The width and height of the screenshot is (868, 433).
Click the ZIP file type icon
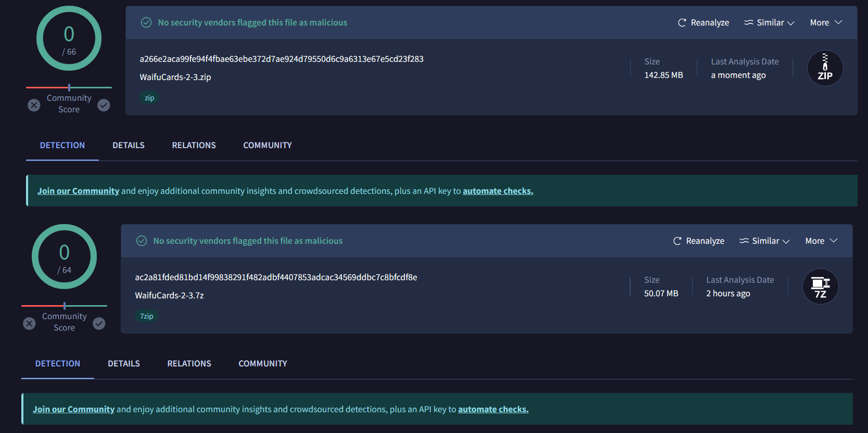[x=825, y=68]
